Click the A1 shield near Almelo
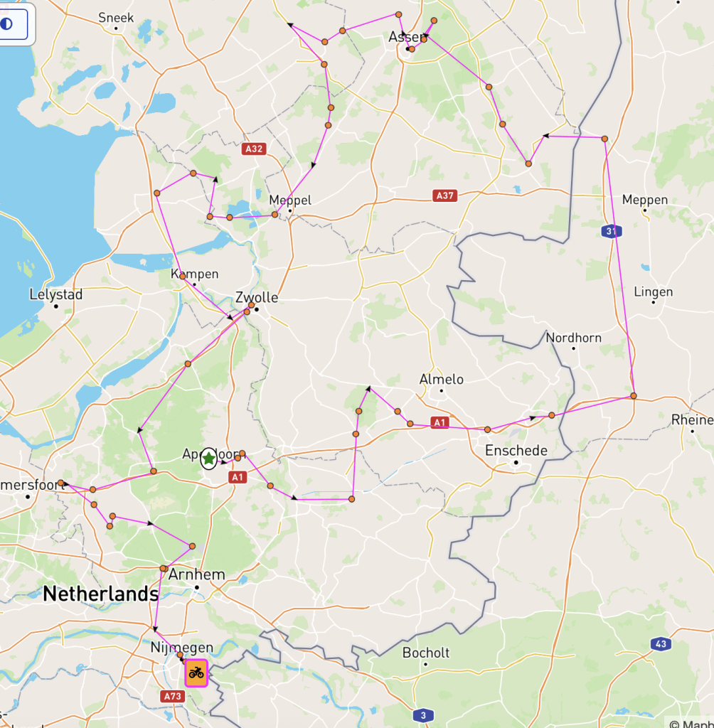The height and width of the screenshot is (728, 714). click(439, 422)
